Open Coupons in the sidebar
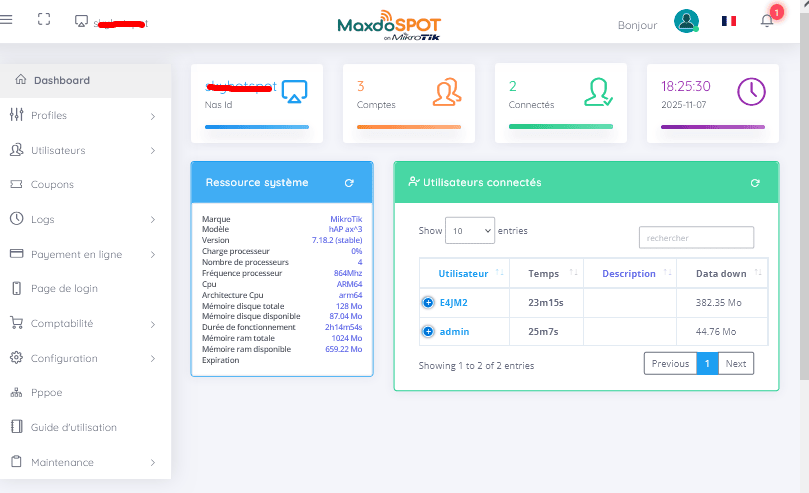 (52, 185)
